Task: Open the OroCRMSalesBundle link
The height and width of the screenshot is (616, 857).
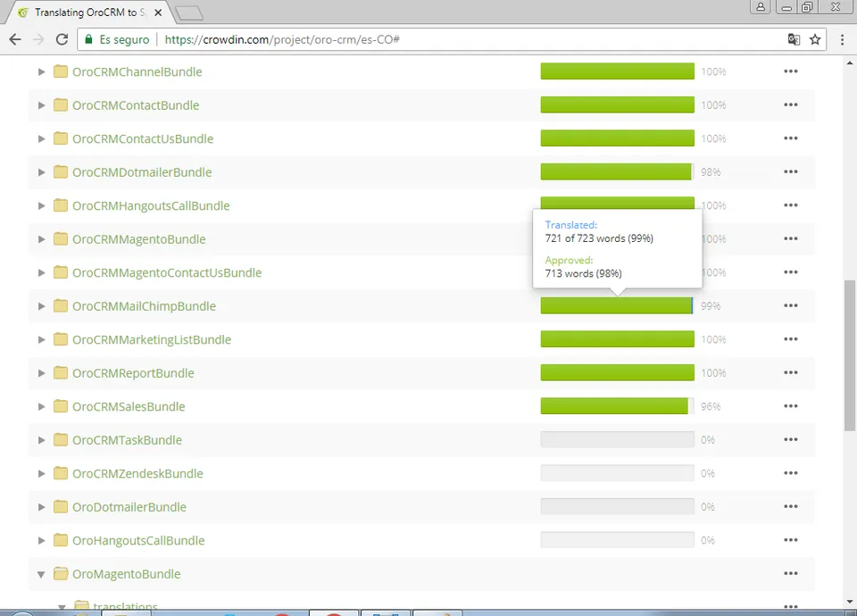Action: click(x=129, y=406)
